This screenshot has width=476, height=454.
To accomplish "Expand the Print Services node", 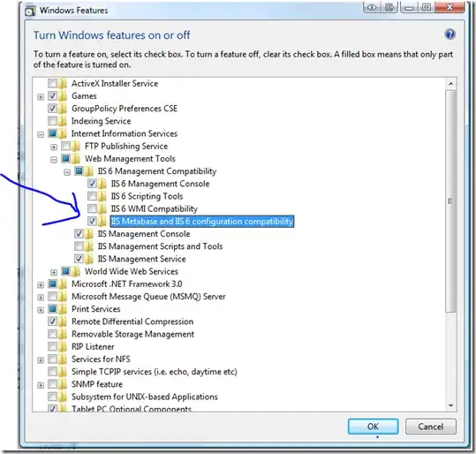I will [x=41, y=310].
